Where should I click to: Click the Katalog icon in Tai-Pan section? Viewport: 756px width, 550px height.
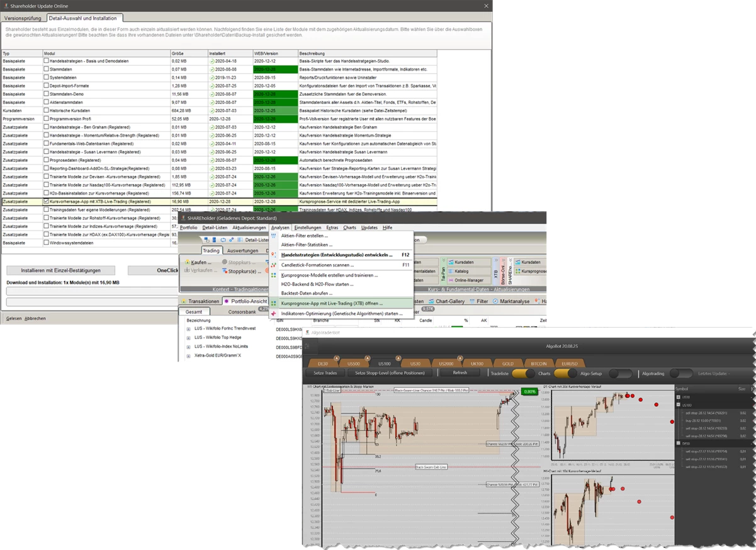tap(449, 271)
